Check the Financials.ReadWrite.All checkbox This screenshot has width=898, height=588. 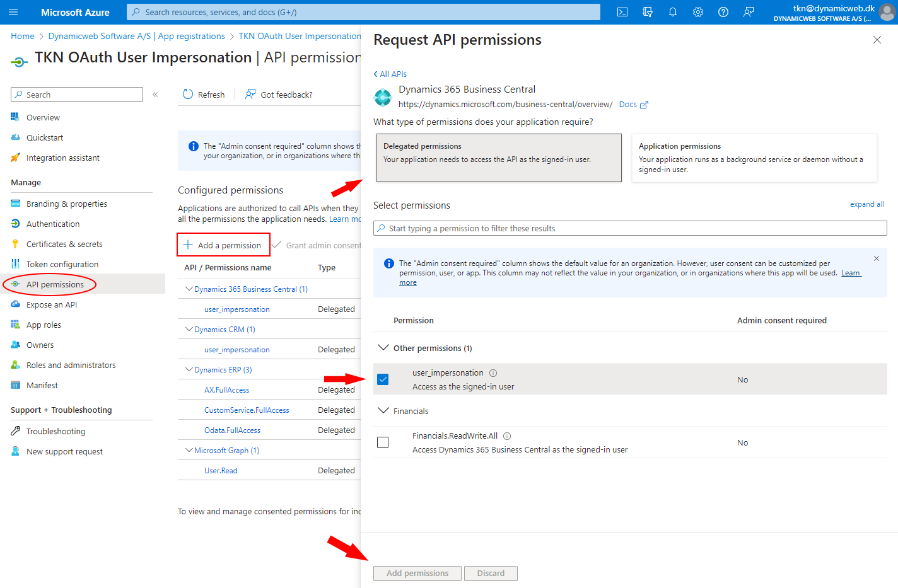point(383,442)
